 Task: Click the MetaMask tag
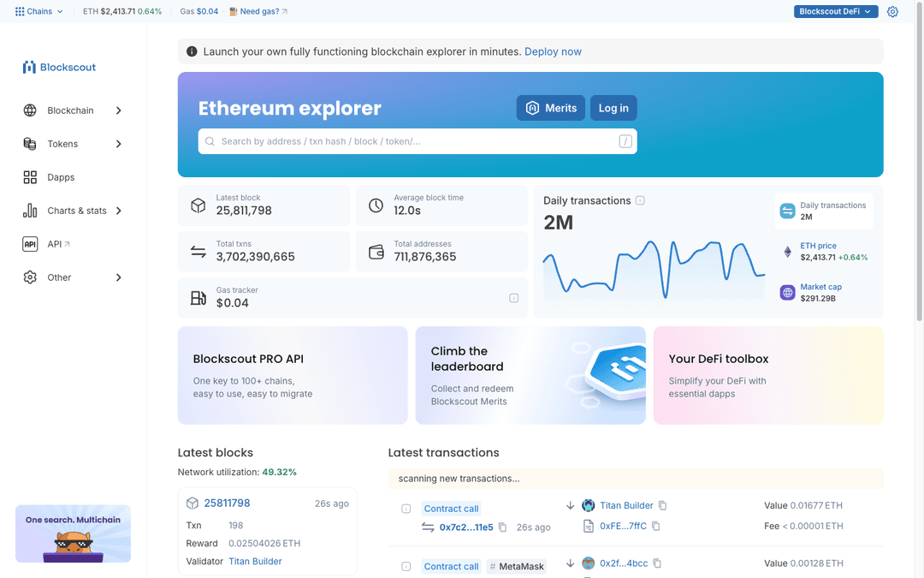(x=517, y=566)
